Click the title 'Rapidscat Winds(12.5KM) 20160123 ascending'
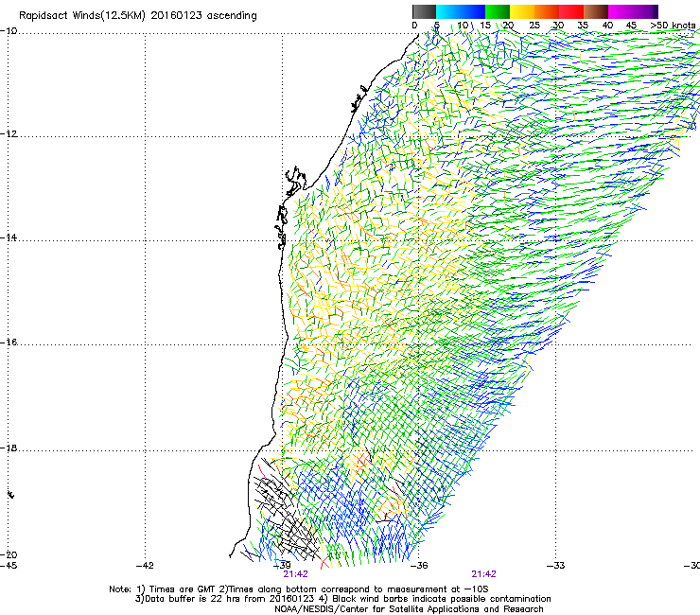This screenshot has height=615, width=700. coord(138,16)
